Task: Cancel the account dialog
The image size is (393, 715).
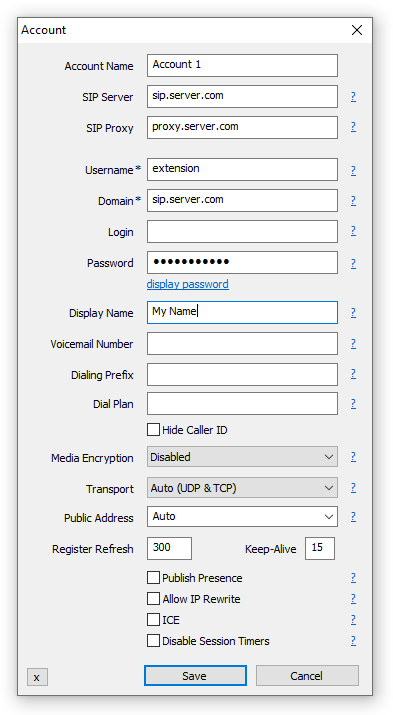Action: [307, 675]
